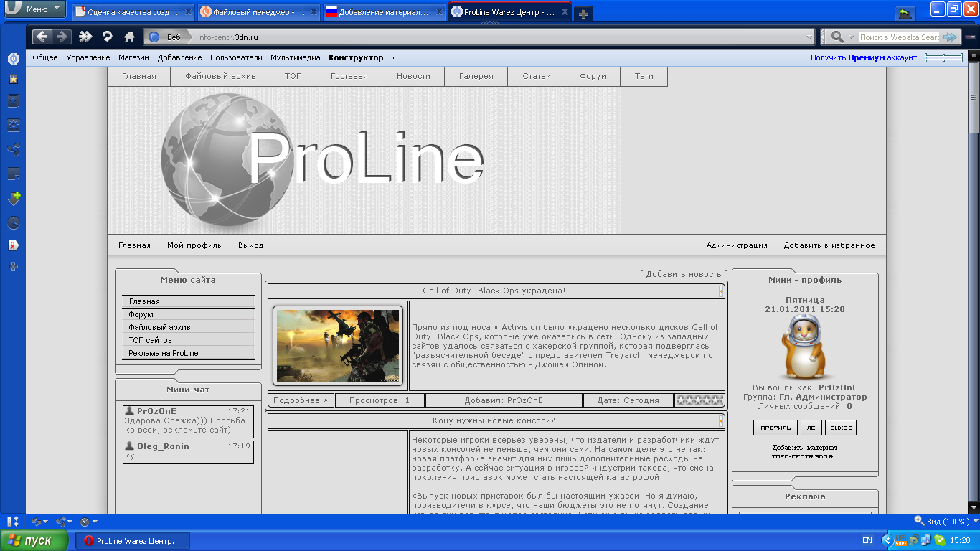Open the search engine selector dropdown arrow
The width and height of the screenshot is (980, 551).
851,37
